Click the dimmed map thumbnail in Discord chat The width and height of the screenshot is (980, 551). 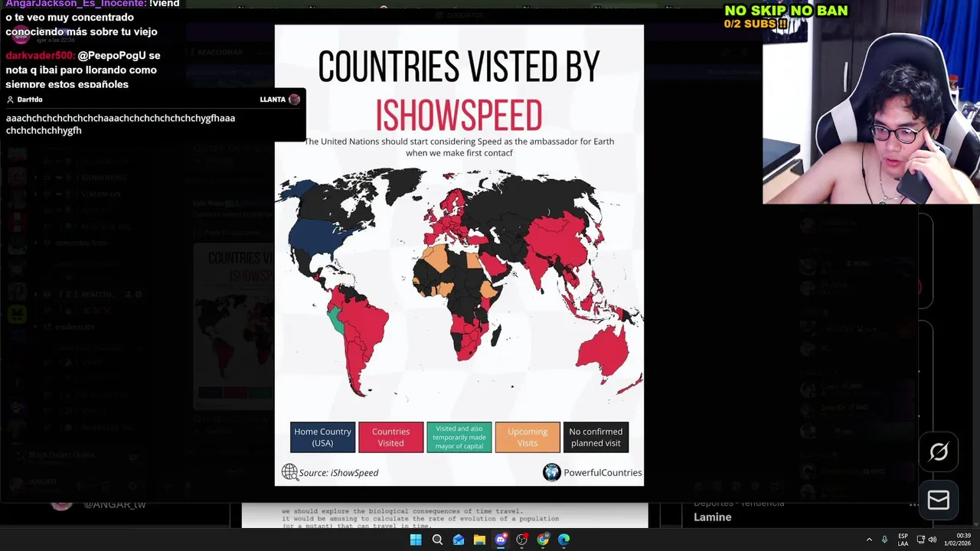click(234, 325)
